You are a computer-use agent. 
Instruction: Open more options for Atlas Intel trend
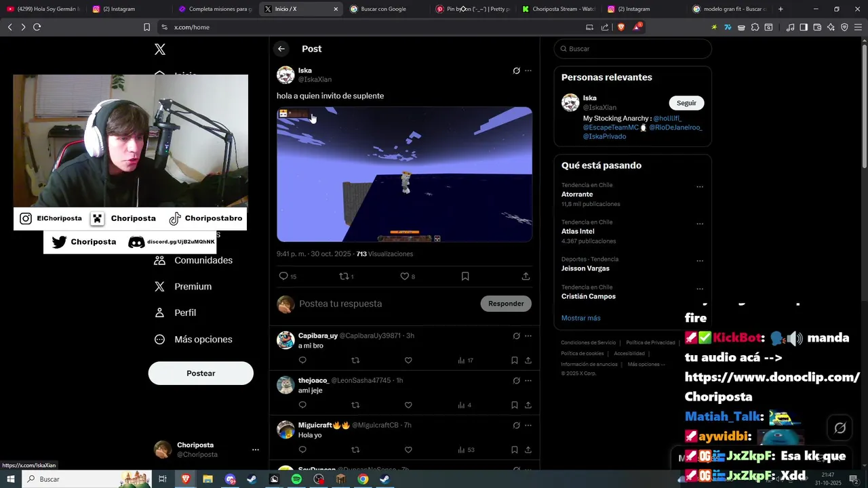700,224
